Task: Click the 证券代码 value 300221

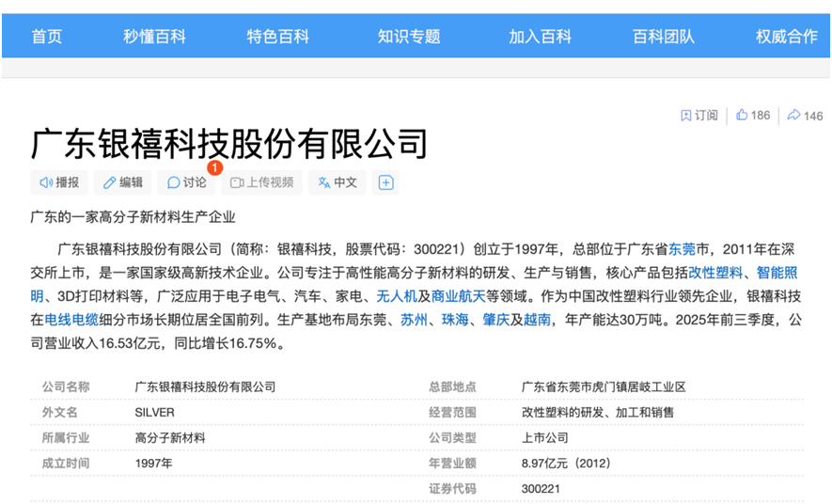Action: pyautogui.click(x=541, y=489)
